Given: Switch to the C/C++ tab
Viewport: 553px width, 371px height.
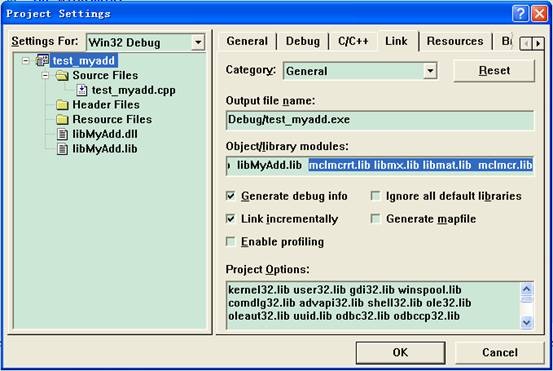Looking at the screenshot, I should [x=353, y=41].
